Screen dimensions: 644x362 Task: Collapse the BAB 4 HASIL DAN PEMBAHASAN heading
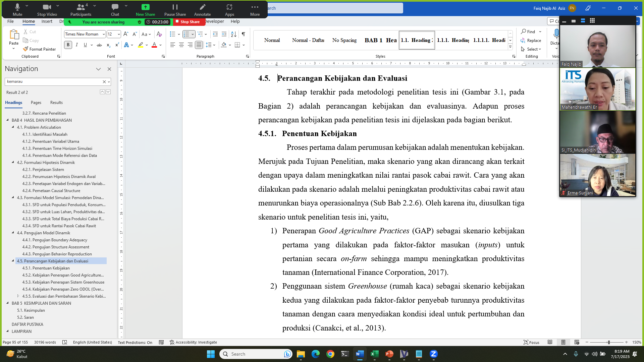pyautogui.click(x=8, y=120)
